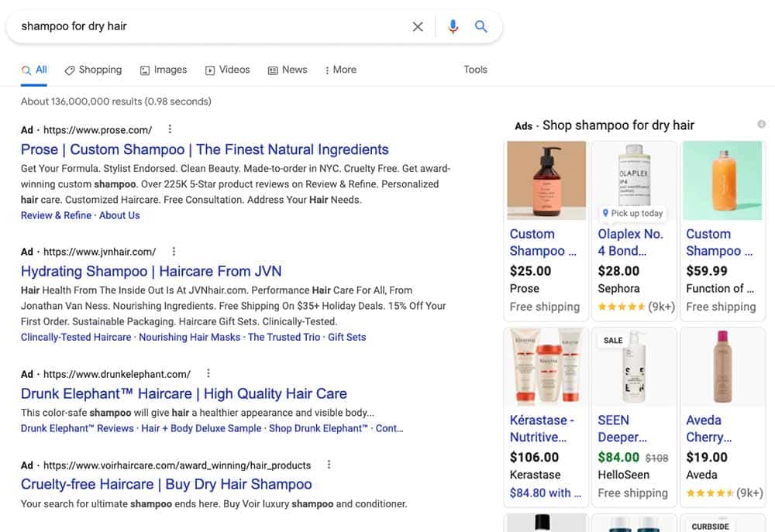Viewport: 775px width, 532px height.
Task: Submit search with the magnifying glass icon
Action: pos(481,26)
